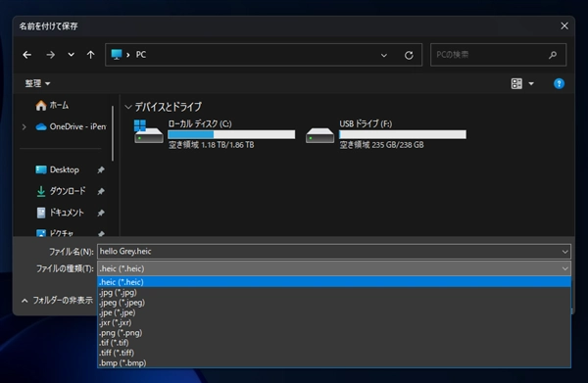Choose .bmp (*.bmp) file type
Viewport: 588px width, 383px height.
[x=334, y=362]
